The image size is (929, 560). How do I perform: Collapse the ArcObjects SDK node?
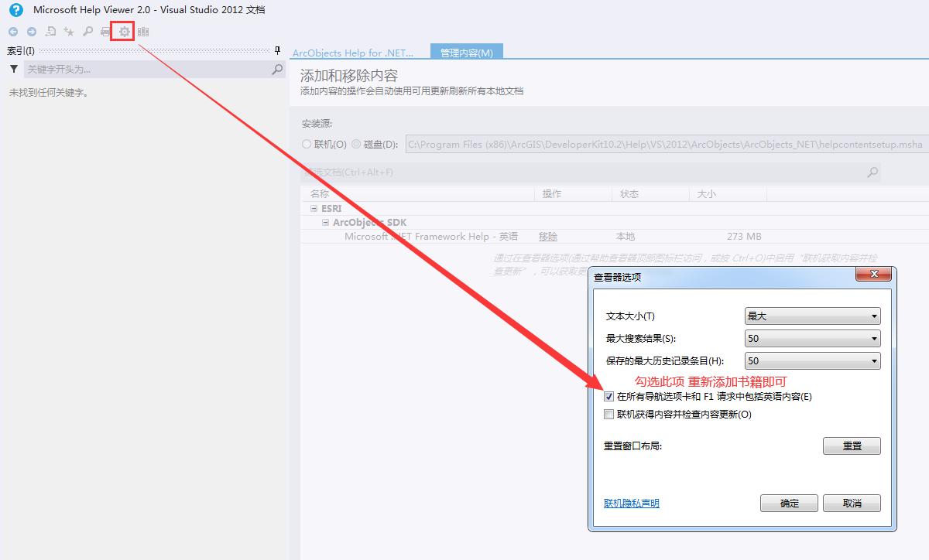click(325, 222)
